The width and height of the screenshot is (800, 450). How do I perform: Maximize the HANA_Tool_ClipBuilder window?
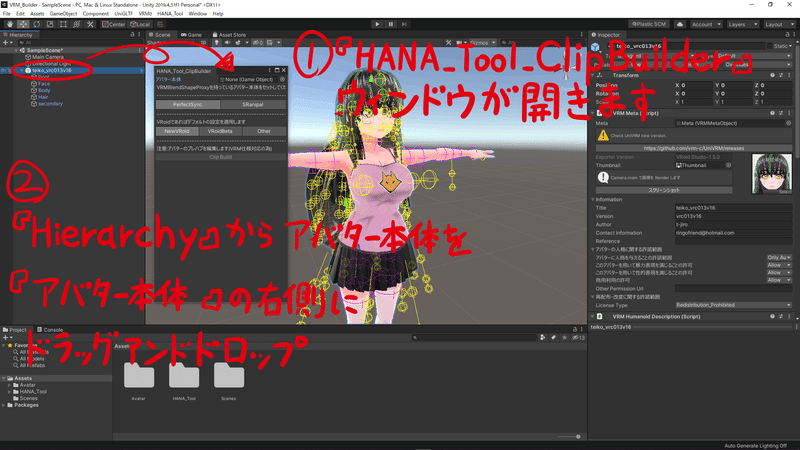277,70
